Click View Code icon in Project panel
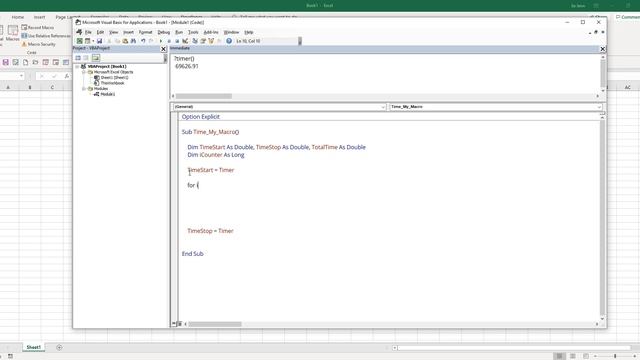Viewport: 640px width, 360px height. (78, 58)
